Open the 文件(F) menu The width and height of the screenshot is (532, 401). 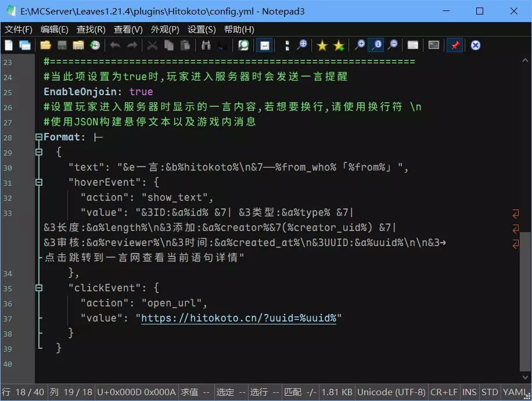(x=19, y=30)
